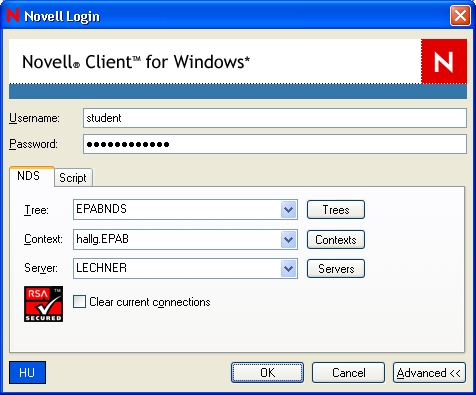Viewport: 476px width, 395px height.
Task: Click the red Novell N logo banner
Action: coord(444,61)
